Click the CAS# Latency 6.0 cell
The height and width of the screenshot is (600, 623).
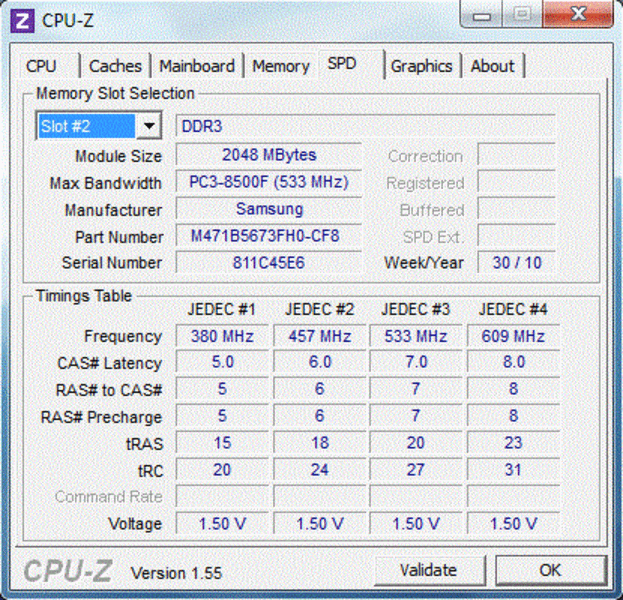[x=320, y=362]
